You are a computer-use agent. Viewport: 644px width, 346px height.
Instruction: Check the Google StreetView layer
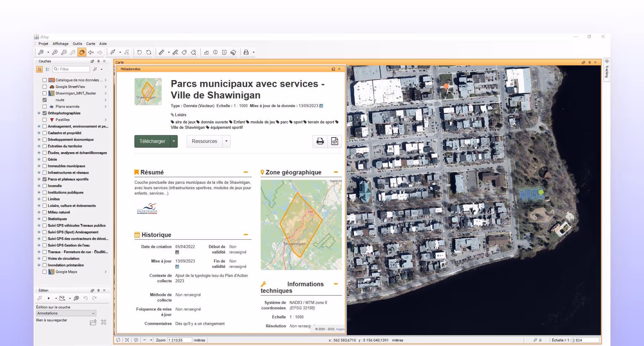click(45, 87)
